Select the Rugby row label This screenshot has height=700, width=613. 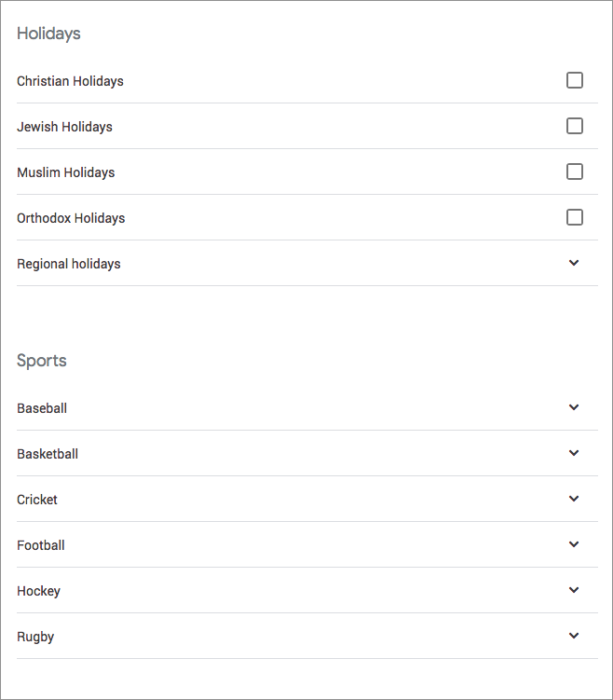(35, 637)
